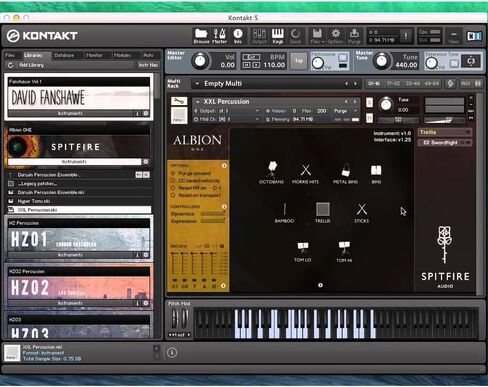Select the Tom Lo icon
The height and width of the screenshot is (387, 488).
coord(303,252)
